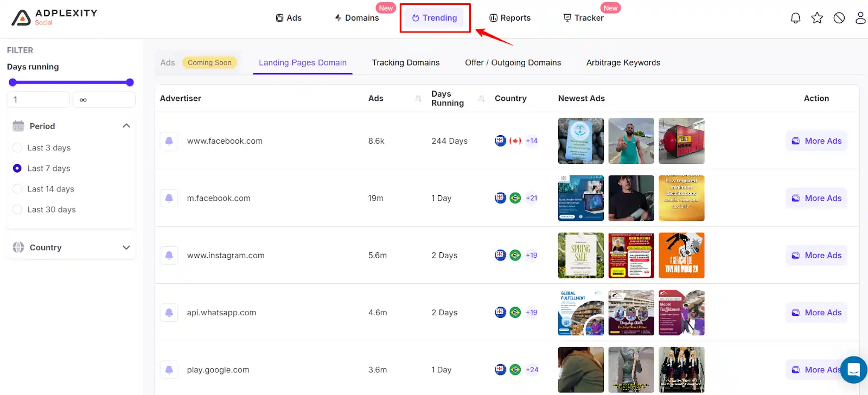Screen dimensions: 868x395
Task: Open the live chat support bubble
Action: tap(853, 370)
